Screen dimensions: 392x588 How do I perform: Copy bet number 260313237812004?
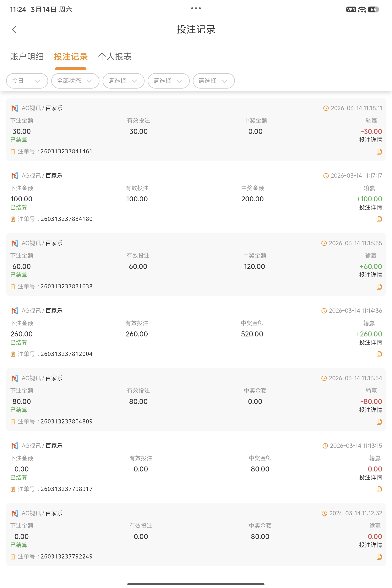pyautogui.click(x=379, y=354)
